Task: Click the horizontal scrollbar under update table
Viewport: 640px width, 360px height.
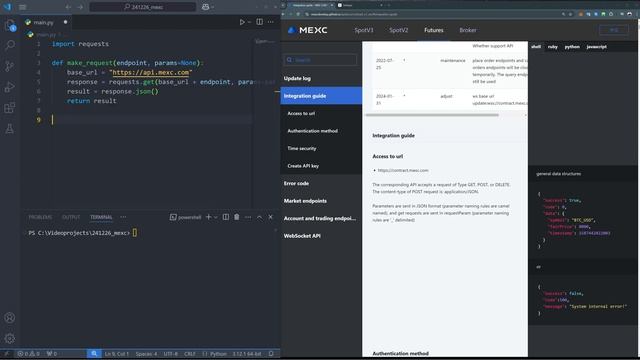Action: (432, 115)
